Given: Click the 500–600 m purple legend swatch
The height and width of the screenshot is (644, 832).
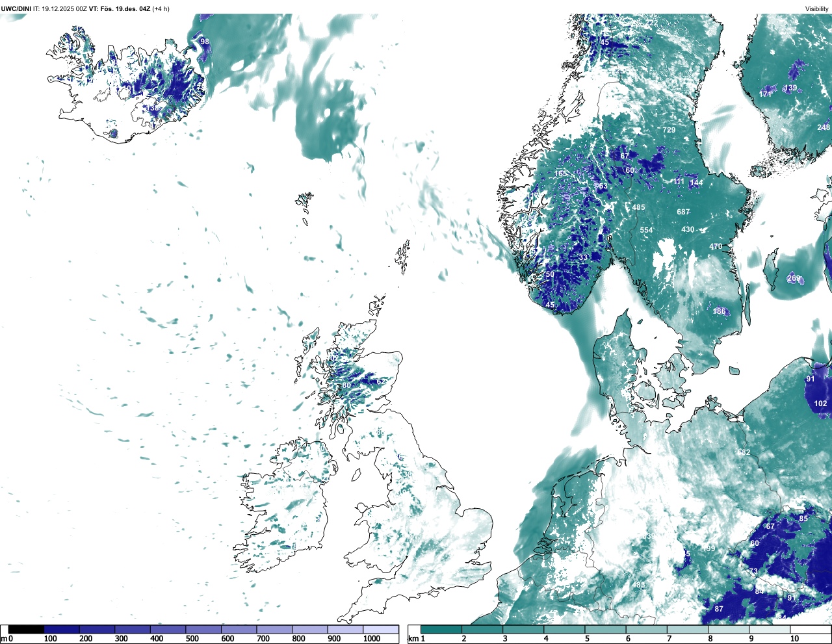Looking at the screenshot, I should coord(203,630).
